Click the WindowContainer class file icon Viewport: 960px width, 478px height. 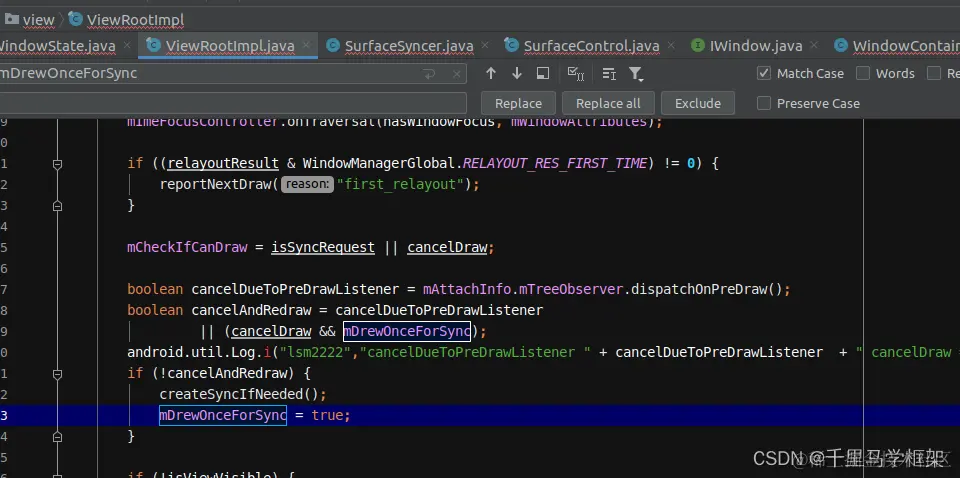[841, 45]
